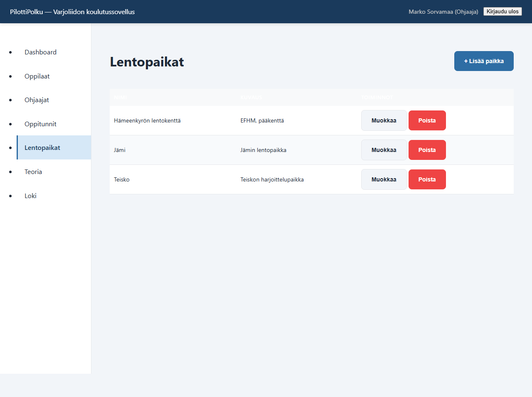Open the Dashboard page in sidebar
The width and height of the screenshot is (532, 397).
(x=40, y=52)
